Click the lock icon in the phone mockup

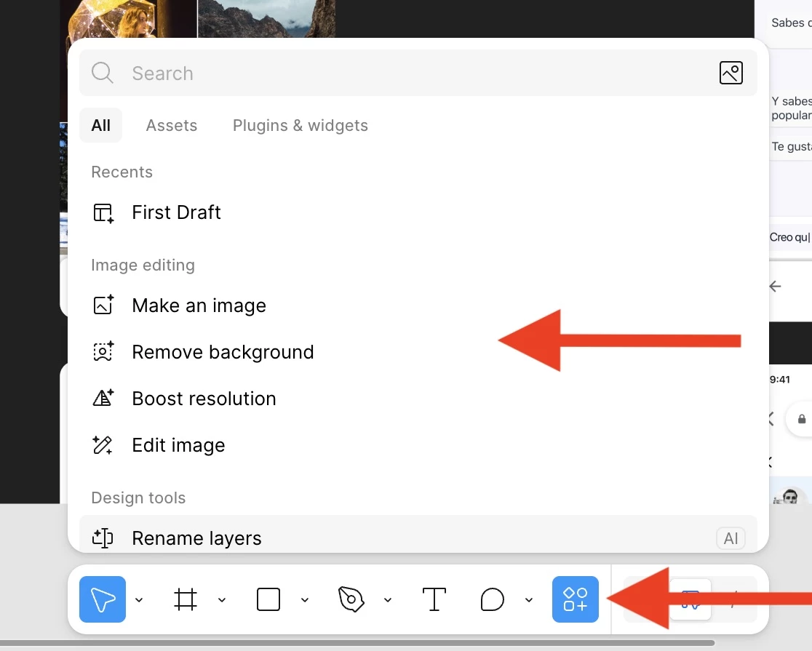802,418
